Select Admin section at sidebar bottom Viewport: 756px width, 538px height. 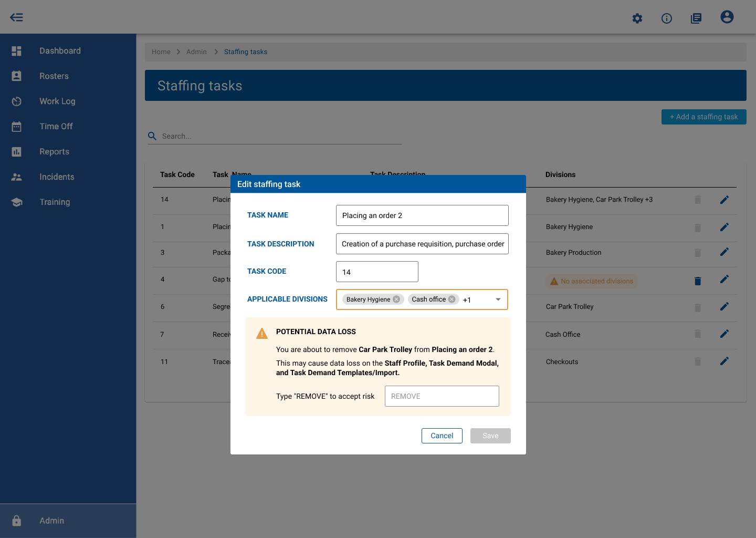pyautogui.click(x=51, y=521)
